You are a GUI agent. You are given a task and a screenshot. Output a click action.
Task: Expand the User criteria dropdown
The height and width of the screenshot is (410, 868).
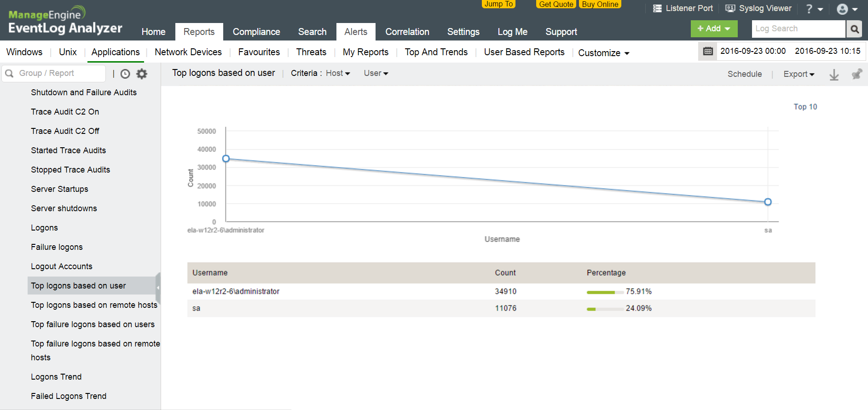pos(376,73)
